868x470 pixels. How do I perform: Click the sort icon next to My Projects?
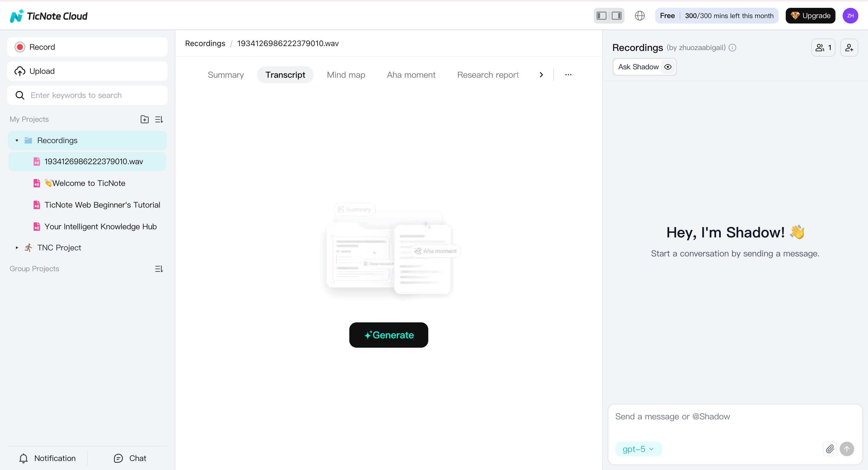tap(159, 119)
